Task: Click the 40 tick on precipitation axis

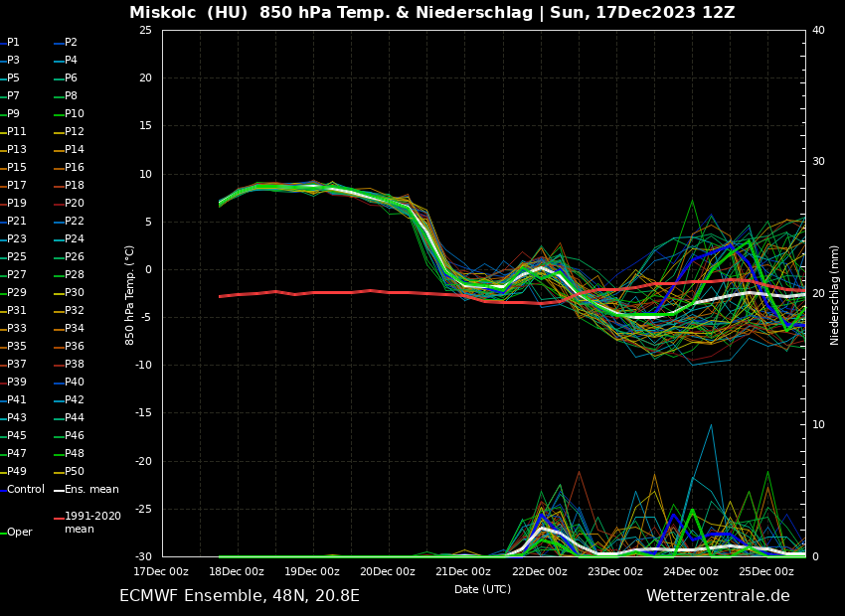Action: pyautogui.click(x=818, y=31)
